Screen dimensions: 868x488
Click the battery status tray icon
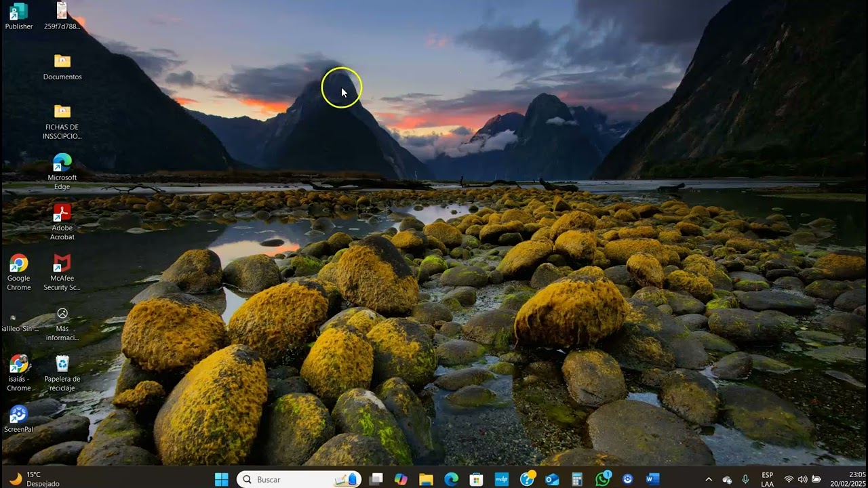coord(816,479)
